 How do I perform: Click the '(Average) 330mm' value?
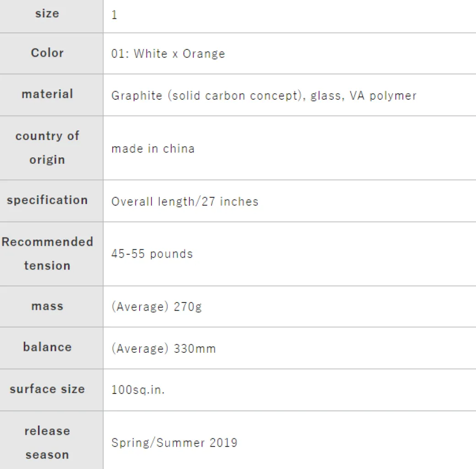point(163,349)
